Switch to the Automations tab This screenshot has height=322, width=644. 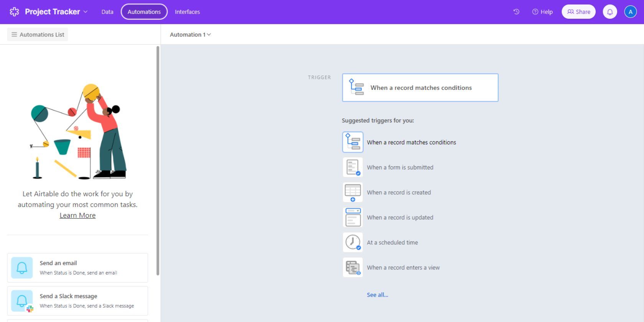tap(144, 12)
